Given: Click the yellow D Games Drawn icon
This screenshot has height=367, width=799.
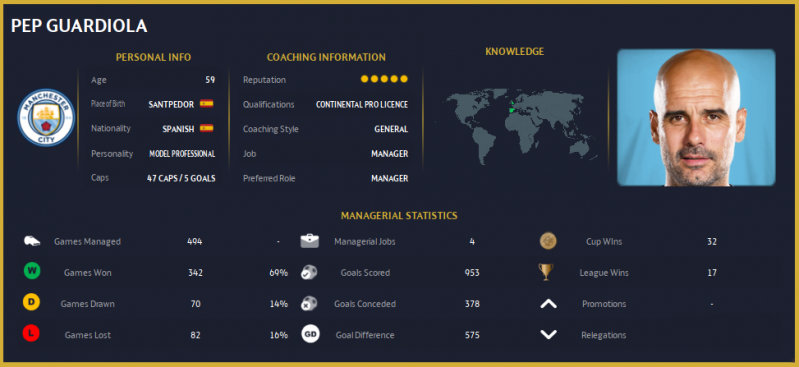Looking at the screenshot, I should (x=32, y=302).
